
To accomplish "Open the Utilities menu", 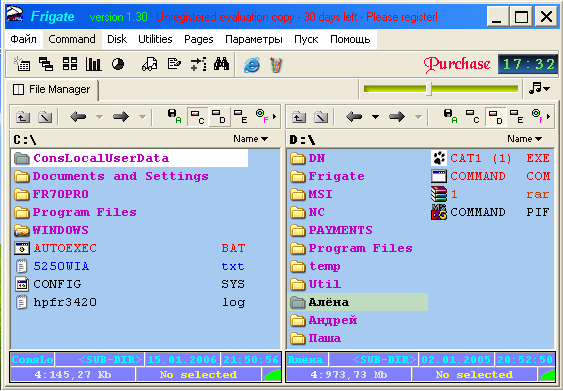I will [x=155, y=39].
